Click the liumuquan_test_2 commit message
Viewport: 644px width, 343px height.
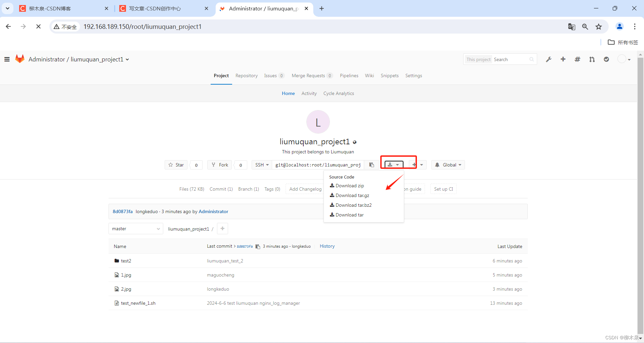click(x=225, y=261)
